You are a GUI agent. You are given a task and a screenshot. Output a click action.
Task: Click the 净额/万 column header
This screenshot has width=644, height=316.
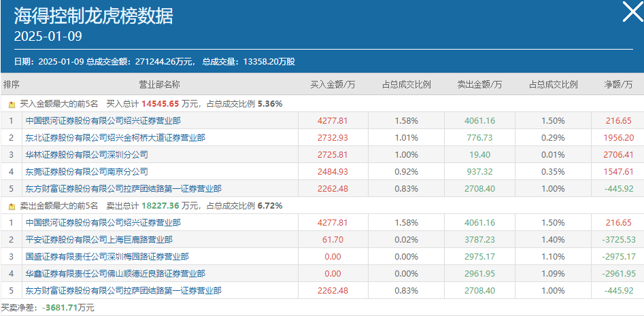(619, 85)
